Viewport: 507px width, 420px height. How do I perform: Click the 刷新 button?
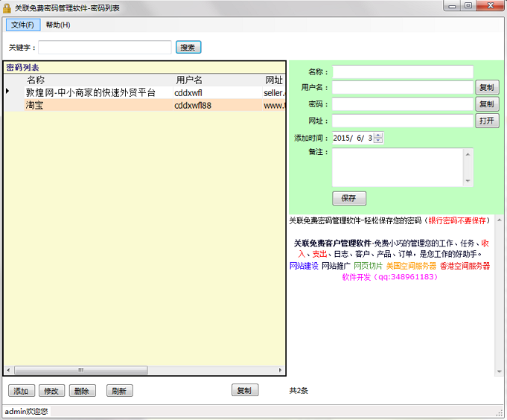119,391
